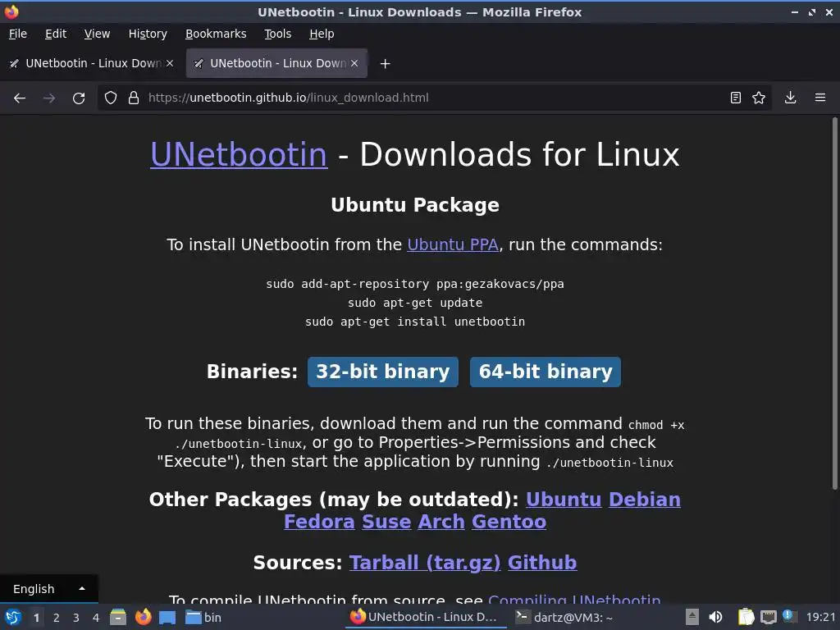This screenshot has height=630, width=840.
Task: Switch to workspace 4
Action: (x=96, y=618)
